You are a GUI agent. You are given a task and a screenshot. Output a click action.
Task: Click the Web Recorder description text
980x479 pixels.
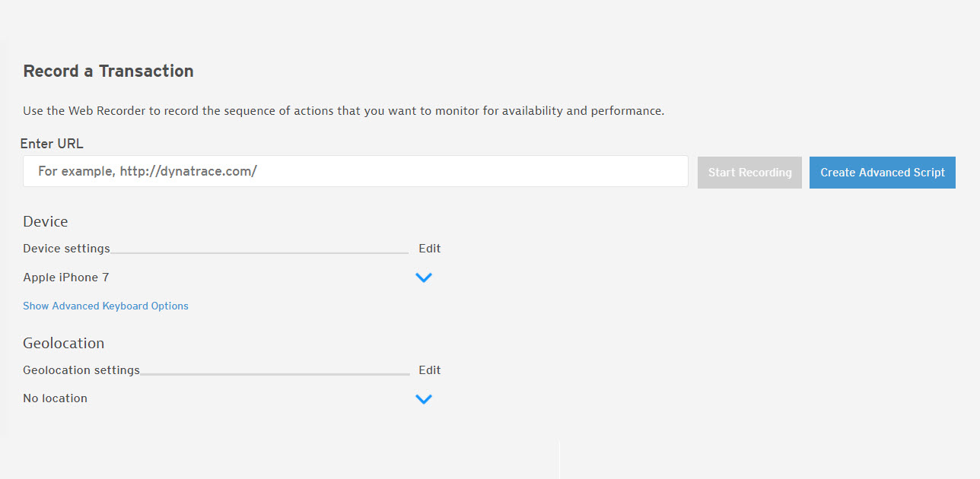click(x=344, y=111)
